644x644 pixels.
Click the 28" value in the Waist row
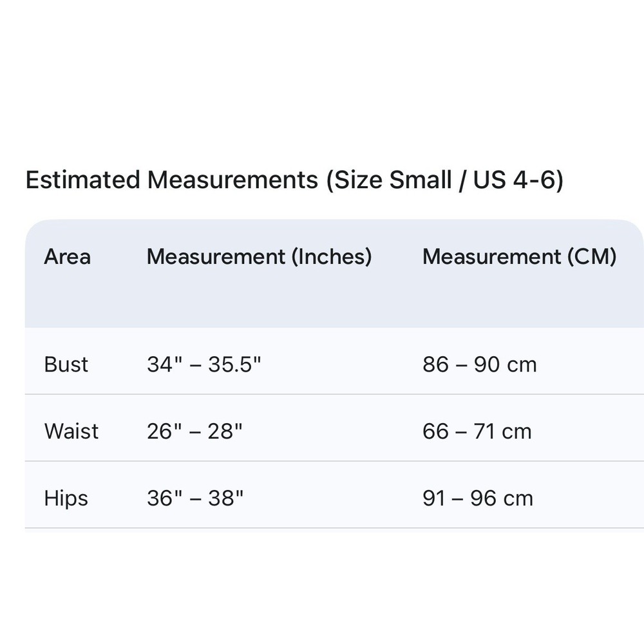pos(225,431)
